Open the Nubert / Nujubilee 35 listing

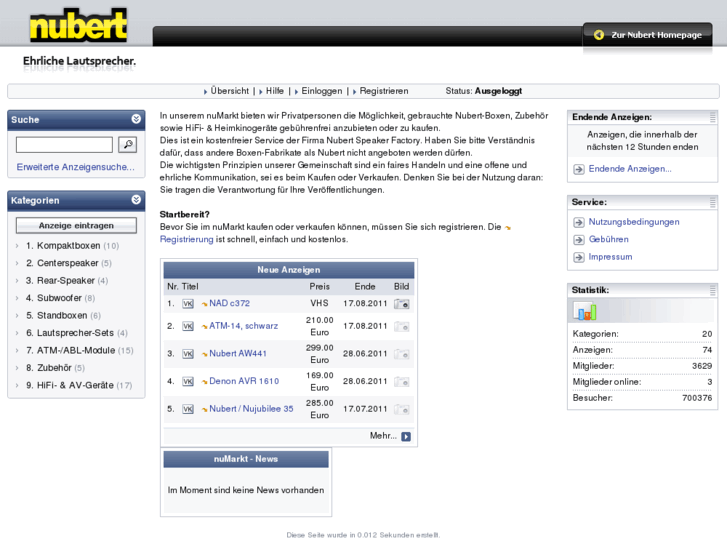coord(251,409)
